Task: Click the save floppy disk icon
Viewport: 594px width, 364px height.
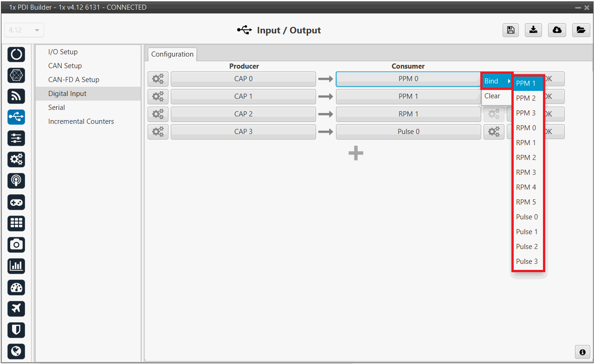Action: click(x=510, y=30)
